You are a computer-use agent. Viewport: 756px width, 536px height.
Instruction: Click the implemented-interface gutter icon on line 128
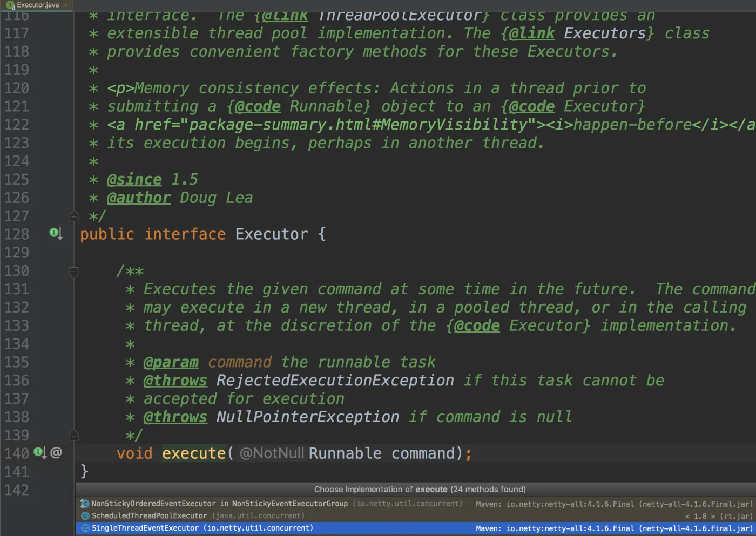click(x=56, y=233)
